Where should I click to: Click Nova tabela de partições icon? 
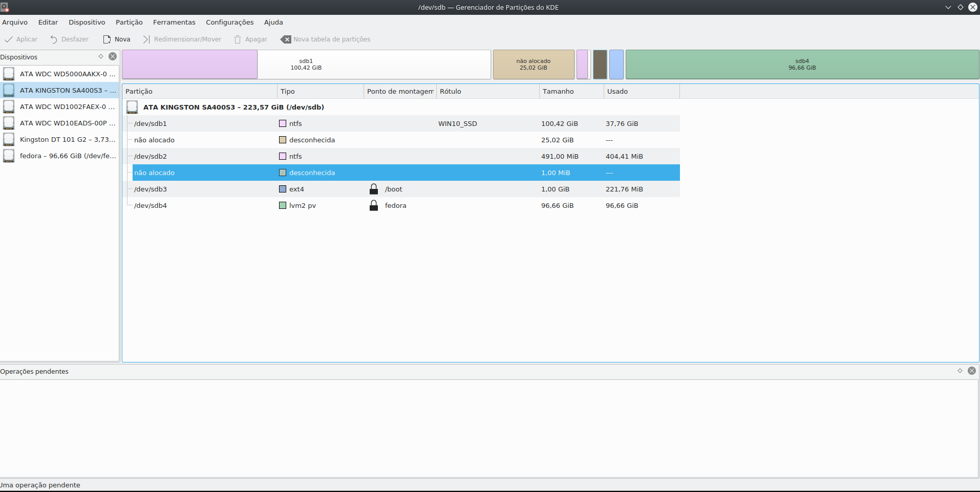286,39
